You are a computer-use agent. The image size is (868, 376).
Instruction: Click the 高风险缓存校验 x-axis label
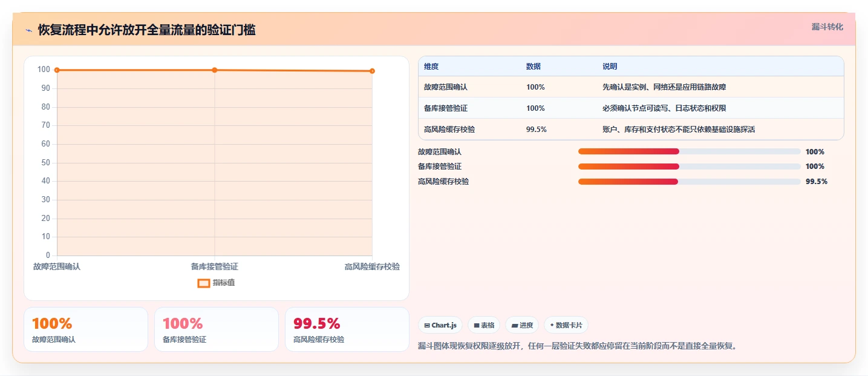click(372, 266)
